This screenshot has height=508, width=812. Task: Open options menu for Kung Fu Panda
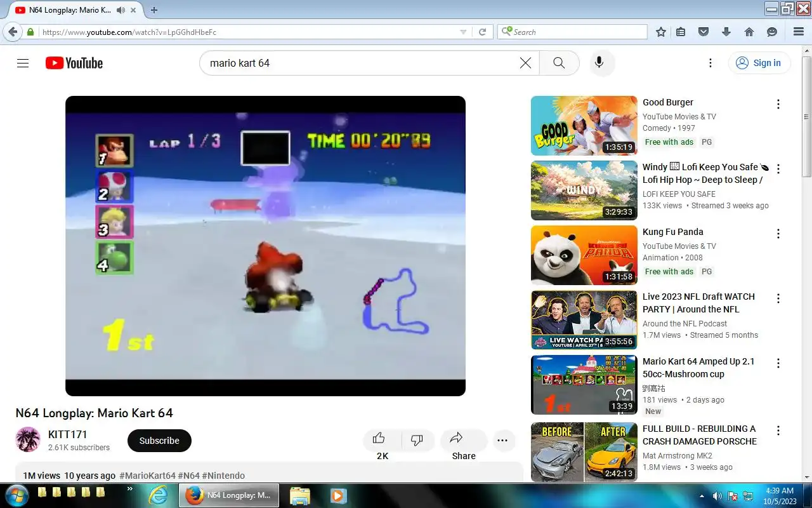coord(778,234)
